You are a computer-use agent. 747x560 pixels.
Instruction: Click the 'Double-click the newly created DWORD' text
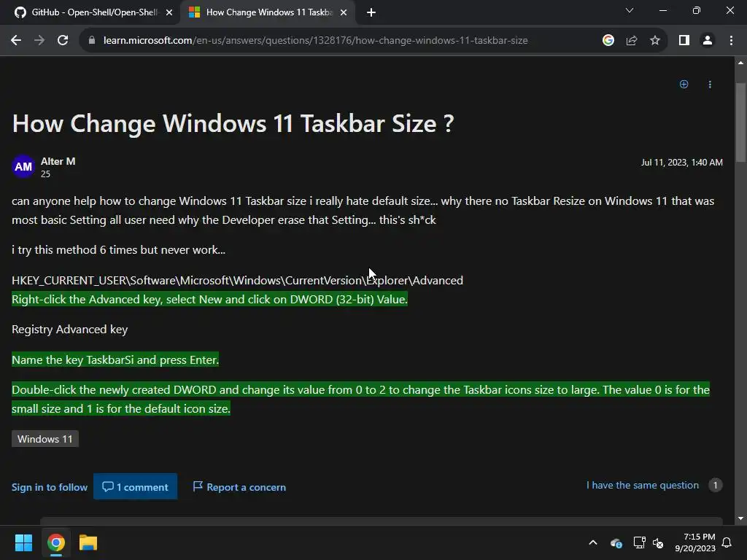click(360, 399)
